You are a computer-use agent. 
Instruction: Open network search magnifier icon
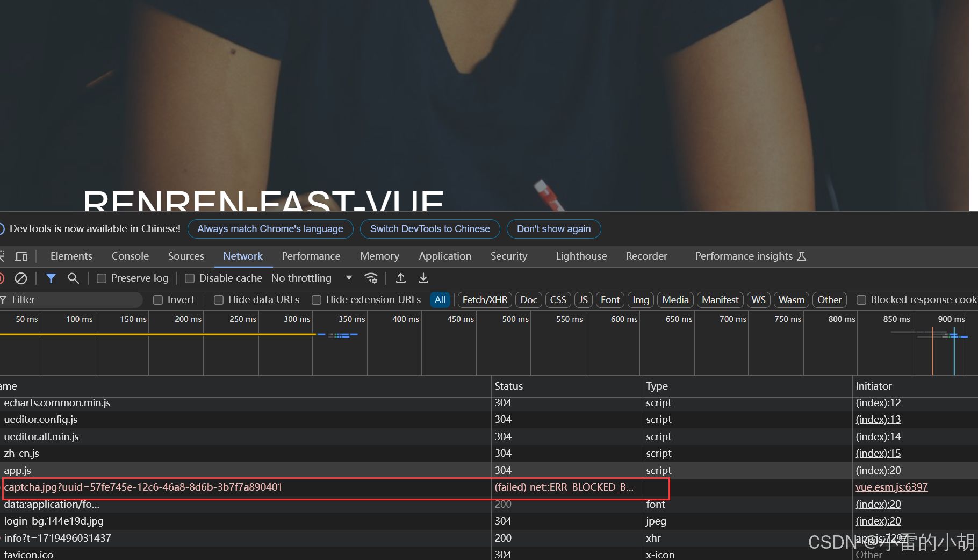click(x=73, y=278)
